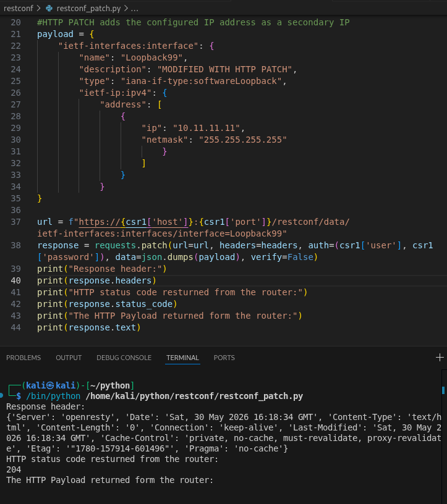Click the payload variable on line 21

pyautogui.click(x=55, y=34)
